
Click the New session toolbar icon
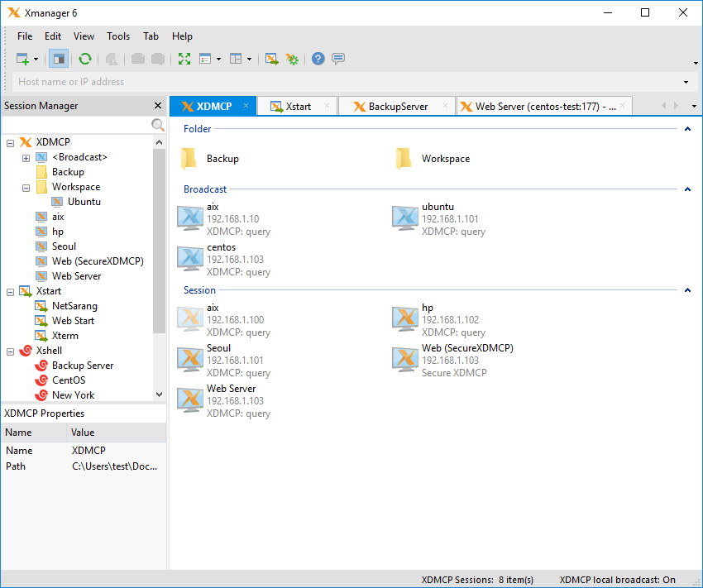click(x=22, y=59)
